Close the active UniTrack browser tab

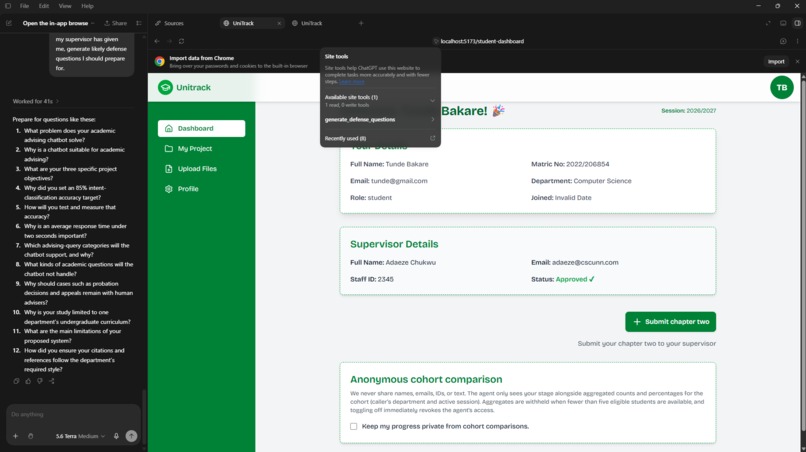[x=279, y=23]
